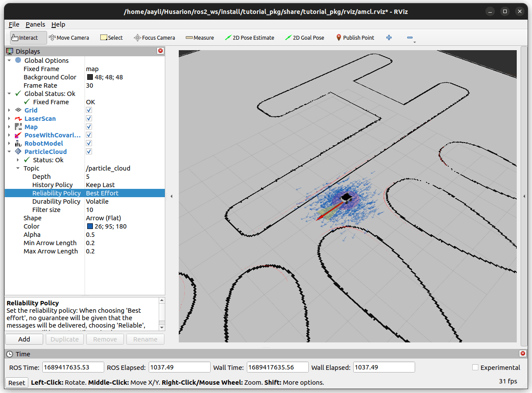Expand the LaserScan display properties

point(9,119)
